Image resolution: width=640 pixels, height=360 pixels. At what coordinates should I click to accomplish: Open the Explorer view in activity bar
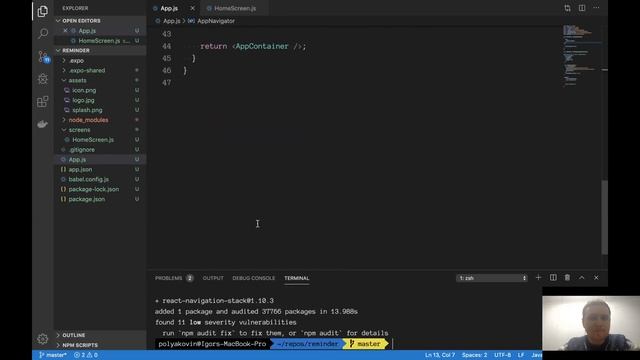42,11
